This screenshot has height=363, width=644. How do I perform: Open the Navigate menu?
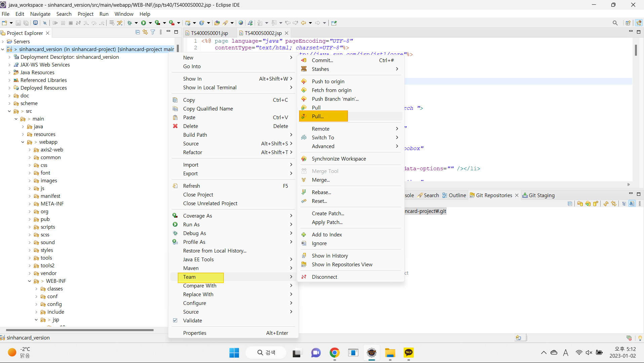pos(40,14)
